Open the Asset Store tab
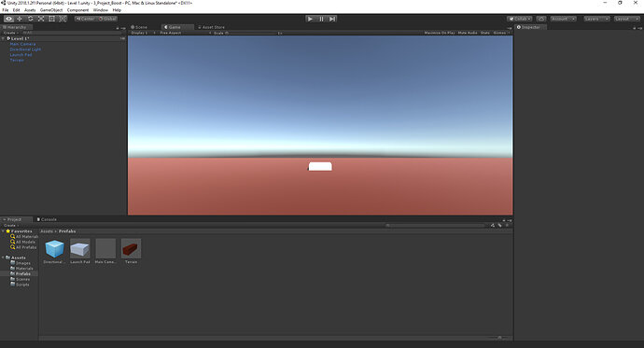 click(212, 27)
